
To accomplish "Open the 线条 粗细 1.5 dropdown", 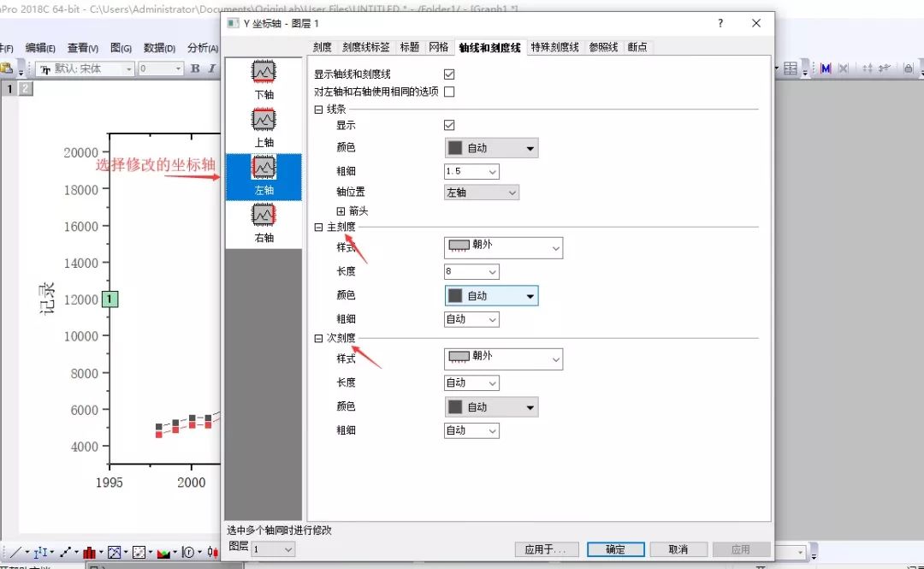I will pyautogui.click(x=471, y=172).
